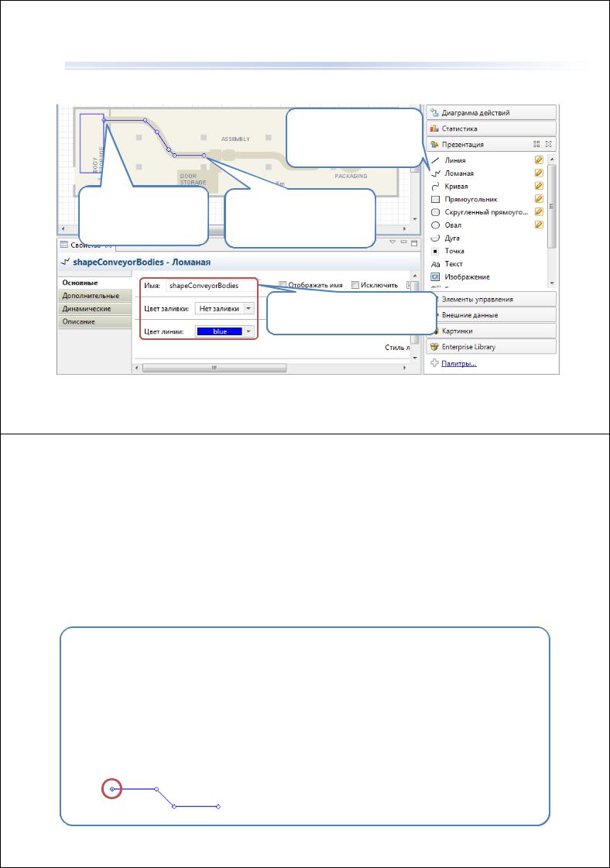
Task: Choose the Овал shape tool
Action: (x=446, y=225)
